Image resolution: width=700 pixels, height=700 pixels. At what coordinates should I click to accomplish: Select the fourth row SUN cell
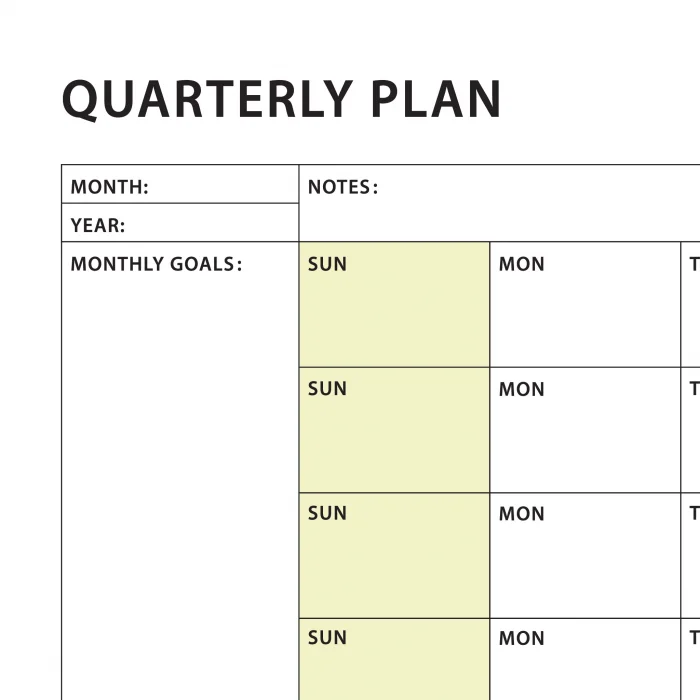(394, 665)
